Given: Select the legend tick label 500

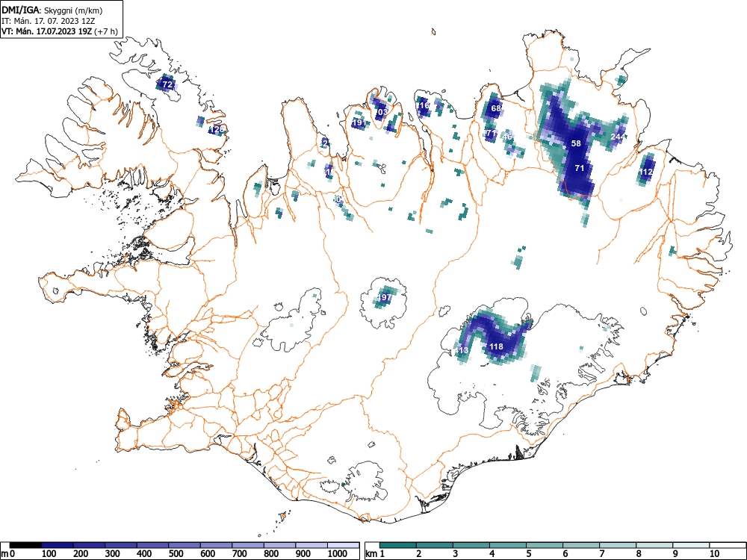Looking at the screenshot, I should pyautogui.click(x=176, y=554).
